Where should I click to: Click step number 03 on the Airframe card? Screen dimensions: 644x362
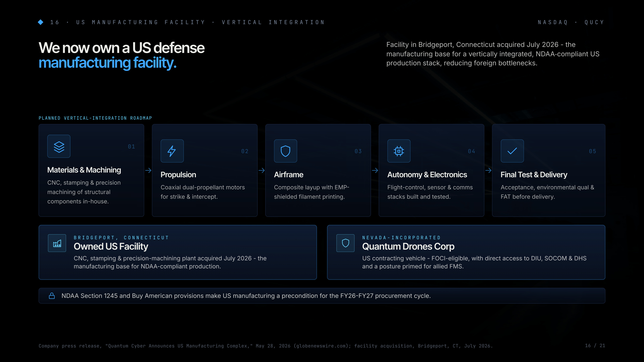coord(358,151)
